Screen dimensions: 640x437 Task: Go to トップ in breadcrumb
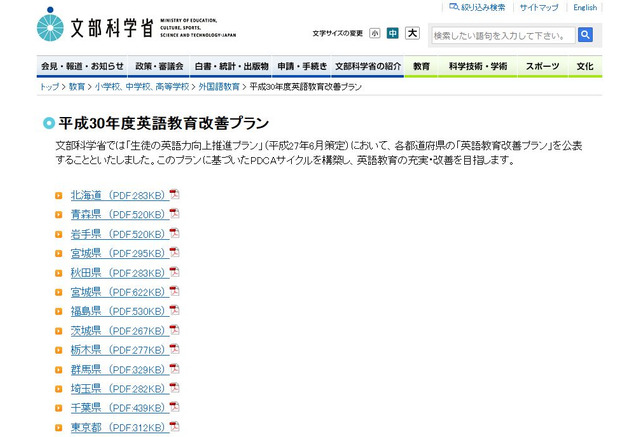coord(49,87)
